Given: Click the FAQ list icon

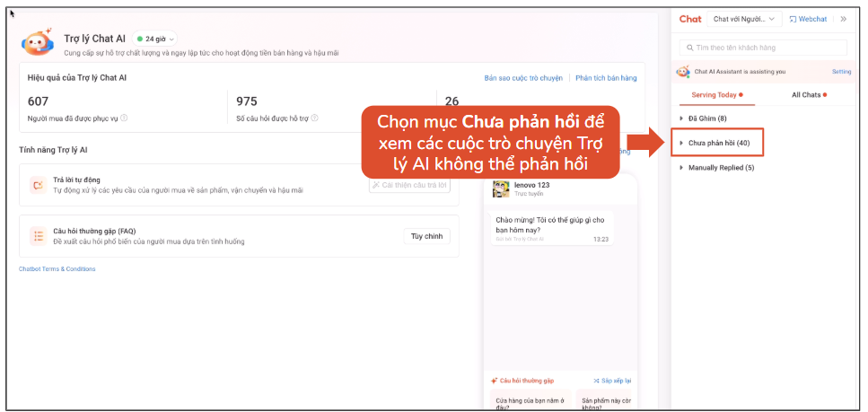Looking at the screenshot, I should [39, 236].
